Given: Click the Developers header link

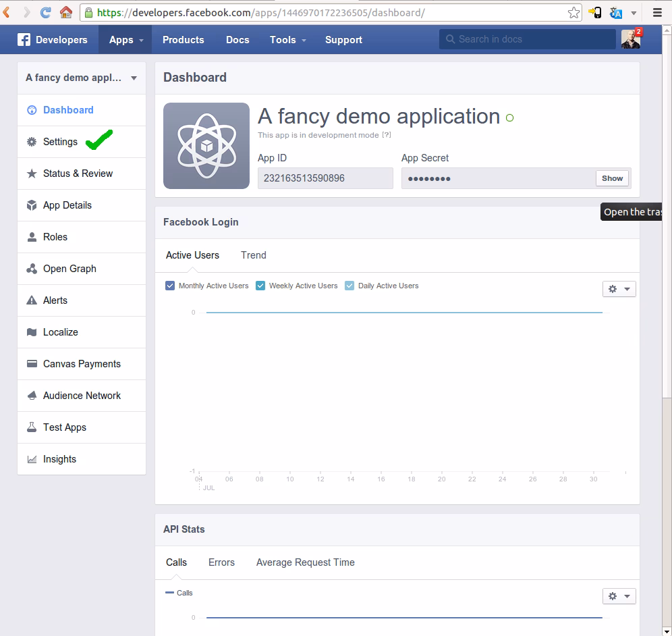Looking at the screenshot, I should pyautogui.click(x=61, y=40).
